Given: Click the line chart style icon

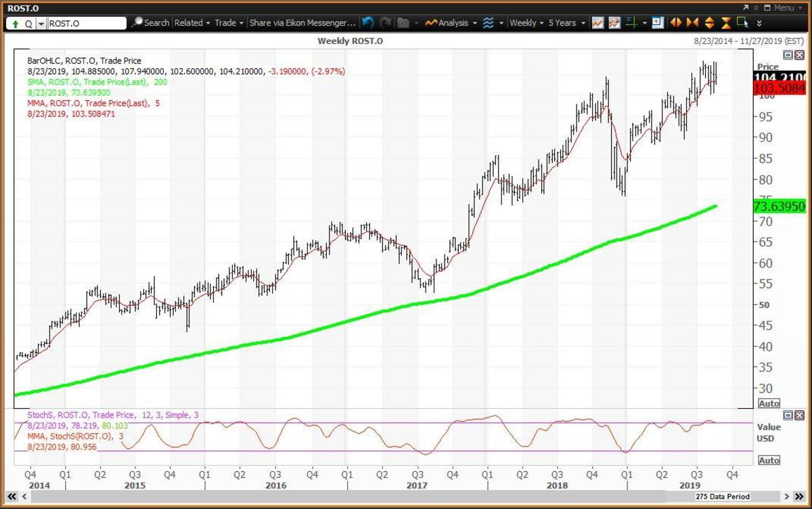Looking at the screenshot, I should 597,23.
